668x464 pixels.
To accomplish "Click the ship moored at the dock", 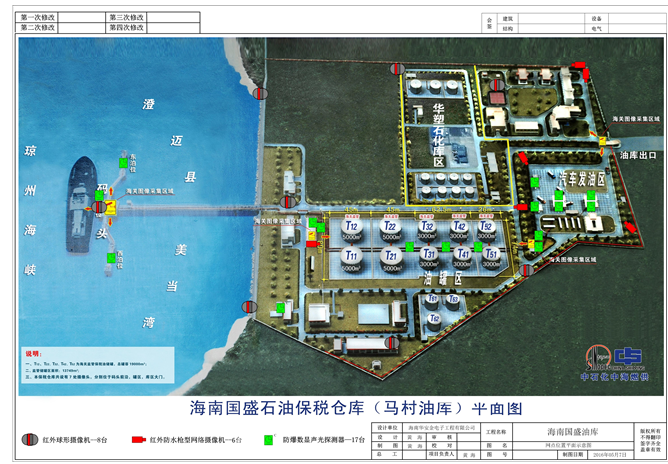I will pos(82,205).
